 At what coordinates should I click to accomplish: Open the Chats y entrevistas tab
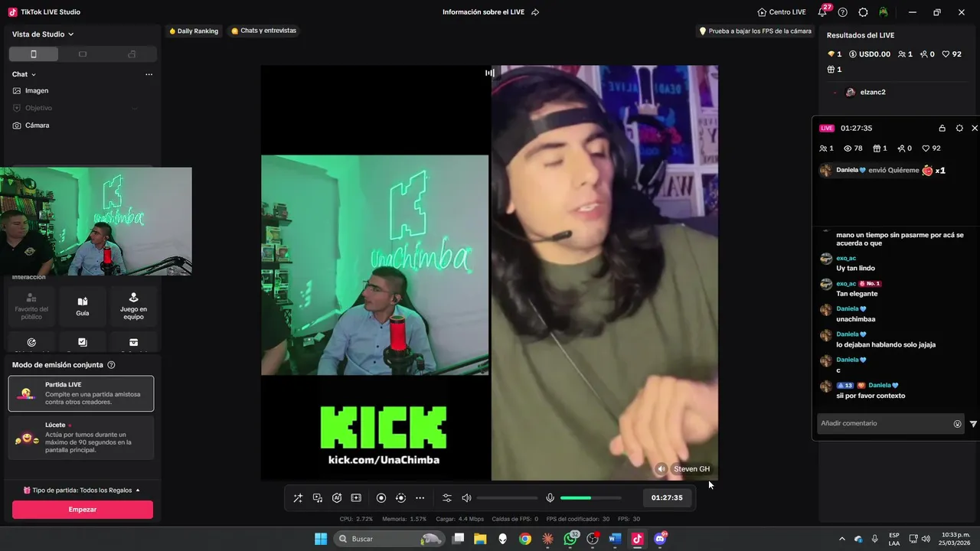pyautogui.click(x=263, y=31)
